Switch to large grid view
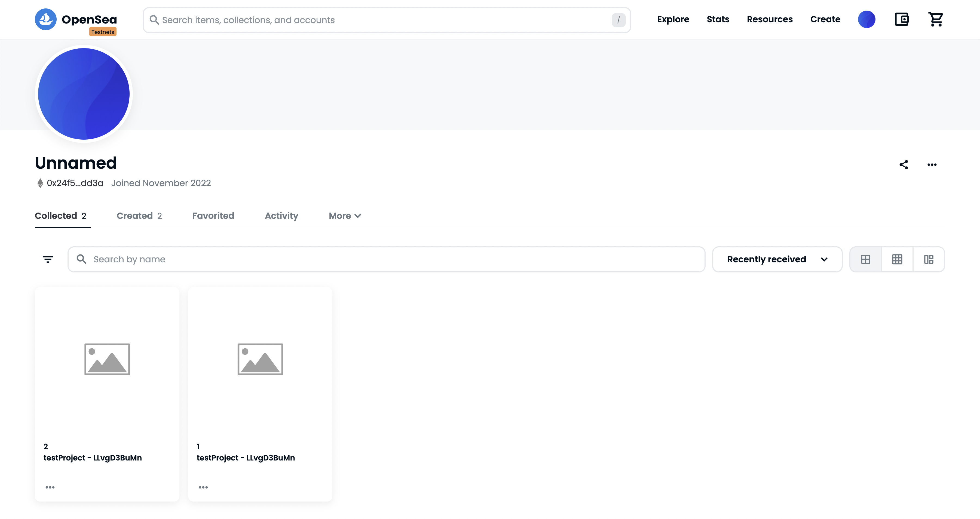The image size is (980, 519). pyautogui.click(x=865, y=259)
